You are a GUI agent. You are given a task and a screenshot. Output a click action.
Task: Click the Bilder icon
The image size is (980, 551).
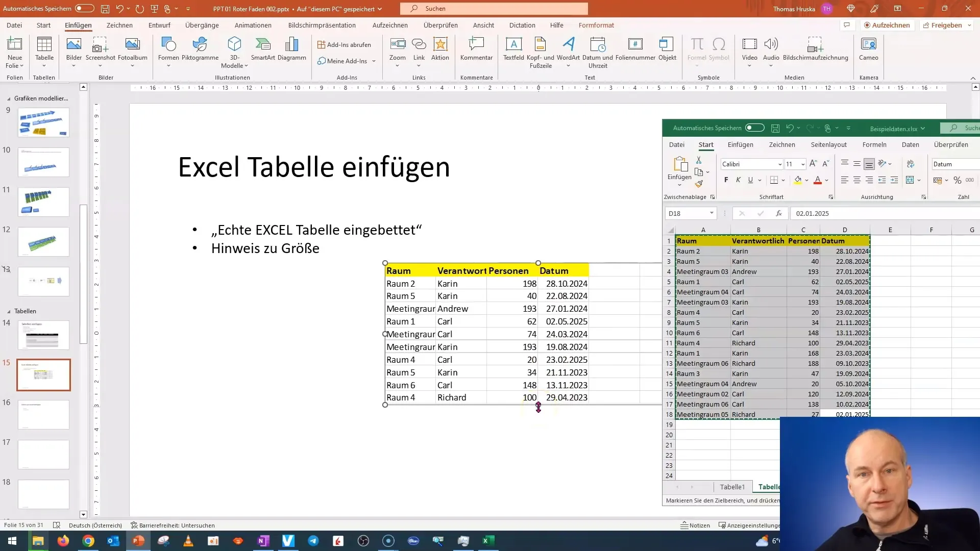(x=74, y=45)
